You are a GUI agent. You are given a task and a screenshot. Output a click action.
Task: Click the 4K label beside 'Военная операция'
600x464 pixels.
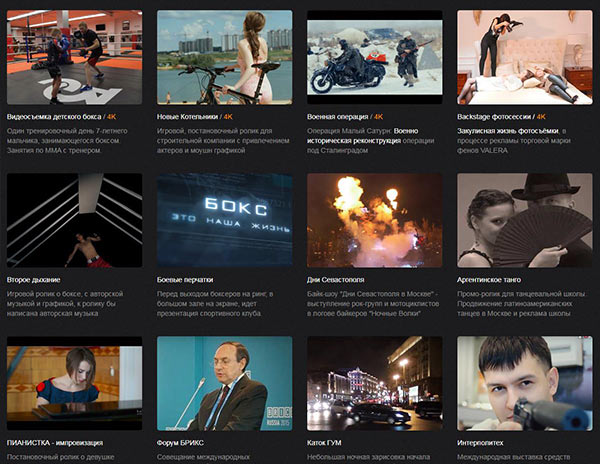[378, 117]
